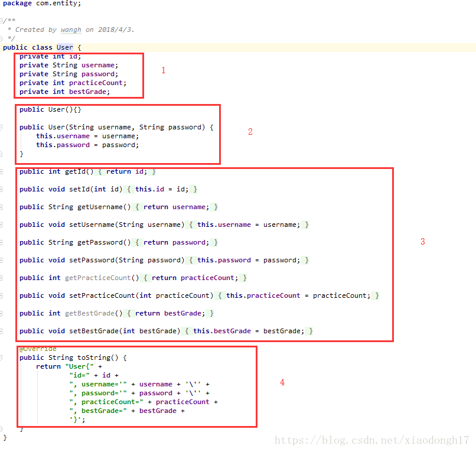Viewport: 476px width, 452px height.
Task: Expand the folded getPassword() method in gutter
Action: [x=1, y=242]
